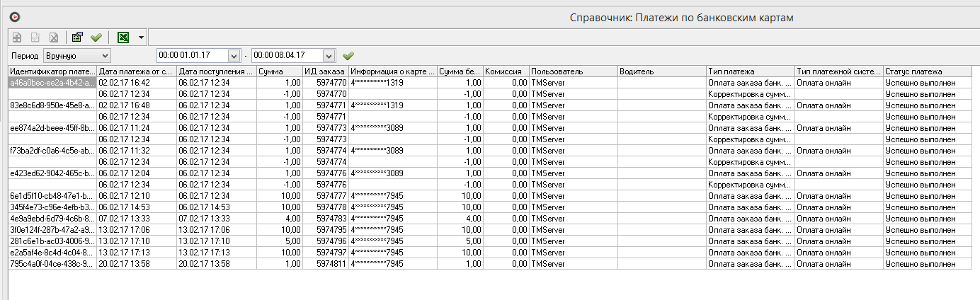Screen dimensions: 980x300
Task: Select the row with order ID 5974777
Action: tap(326, 196)
